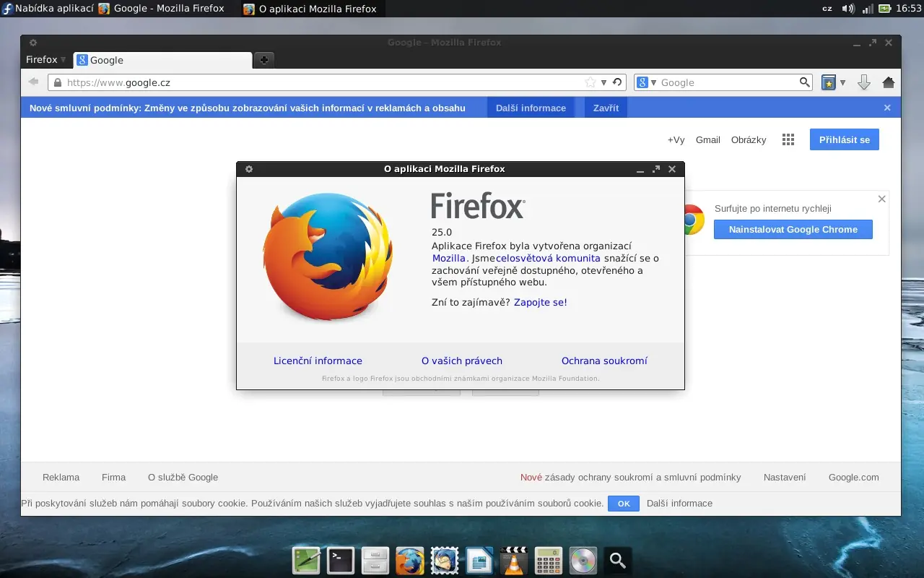Launch VLC media player from the dock
This screenshot has height=578, width=924.
pos(513,561)
